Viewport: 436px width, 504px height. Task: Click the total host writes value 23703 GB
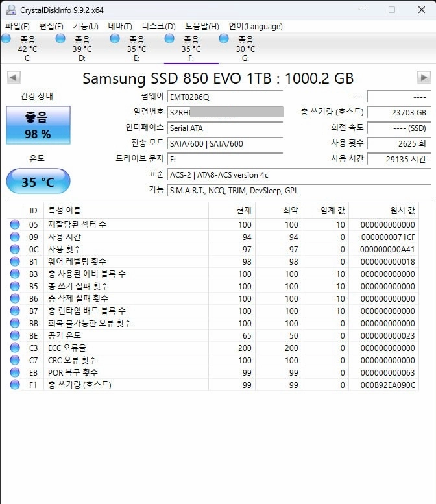click(399, 112)
